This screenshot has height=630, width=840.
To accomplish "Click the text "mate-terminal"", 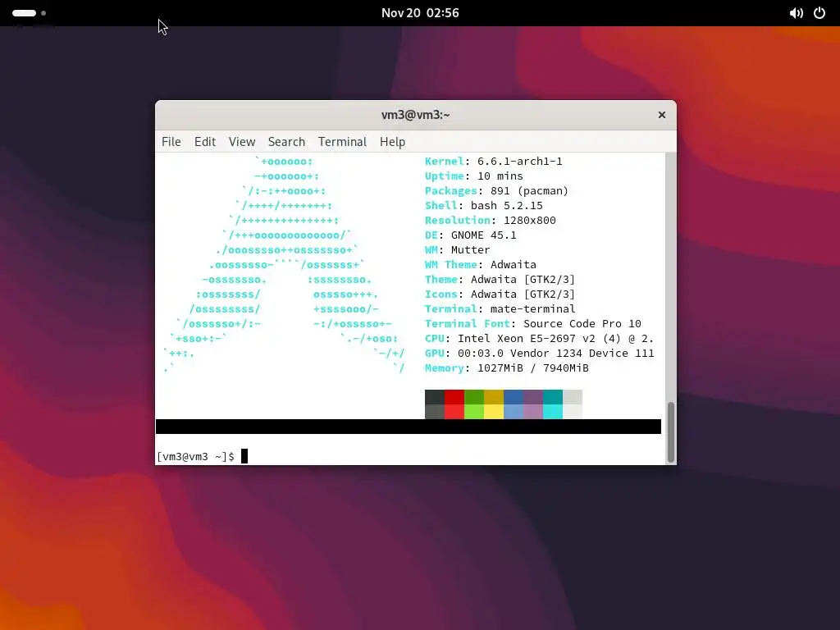I will [532, 309].
